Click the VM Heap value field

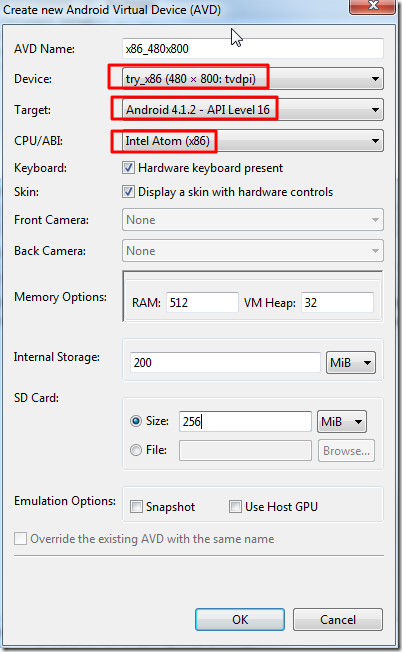point(337,302)
